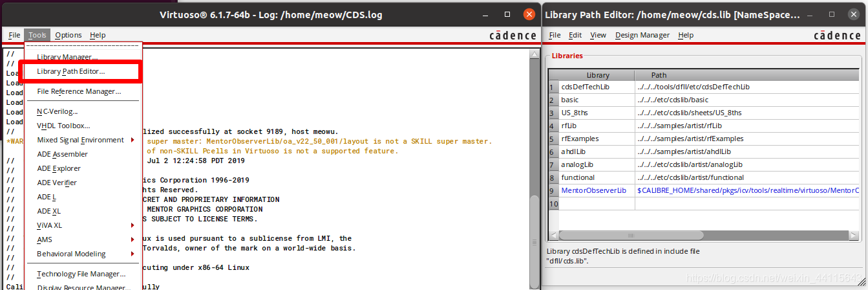The height and width of the screenshot is (290, 868).
Task: Launch ADE Verifier from Tools menu
Action: pyautogui.click(x=57, y=183)
